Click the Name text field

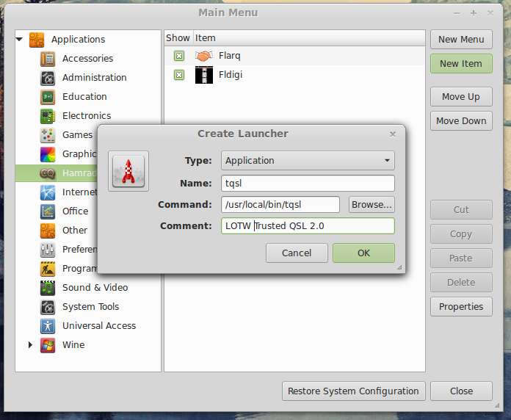[x=308, y=184]
